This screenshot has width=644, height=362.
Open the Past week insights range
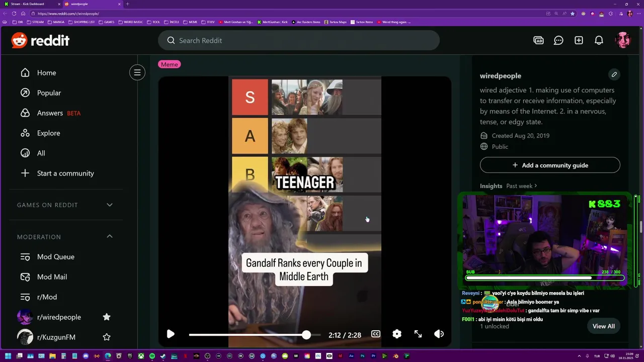(522, 186)
